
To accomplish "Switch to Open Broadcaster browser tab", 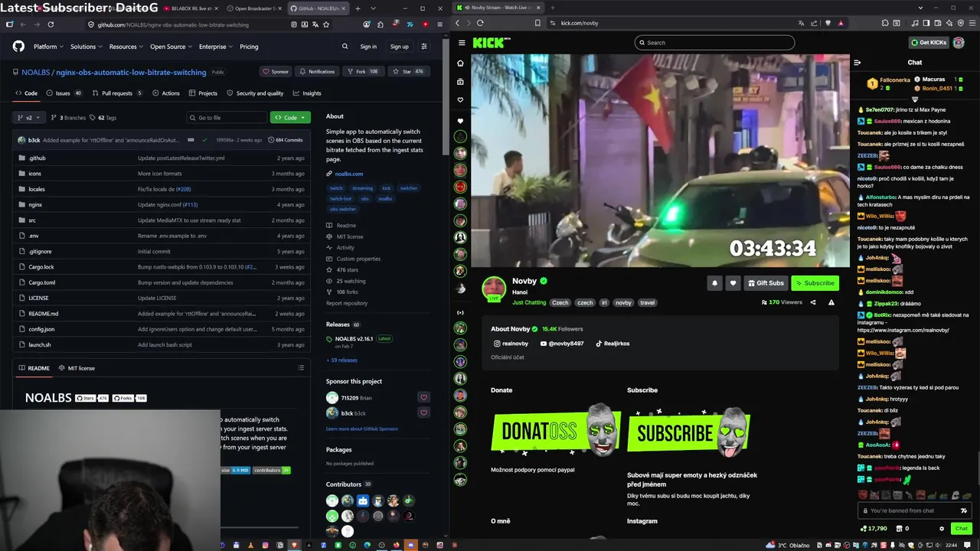I will [253, 8].
